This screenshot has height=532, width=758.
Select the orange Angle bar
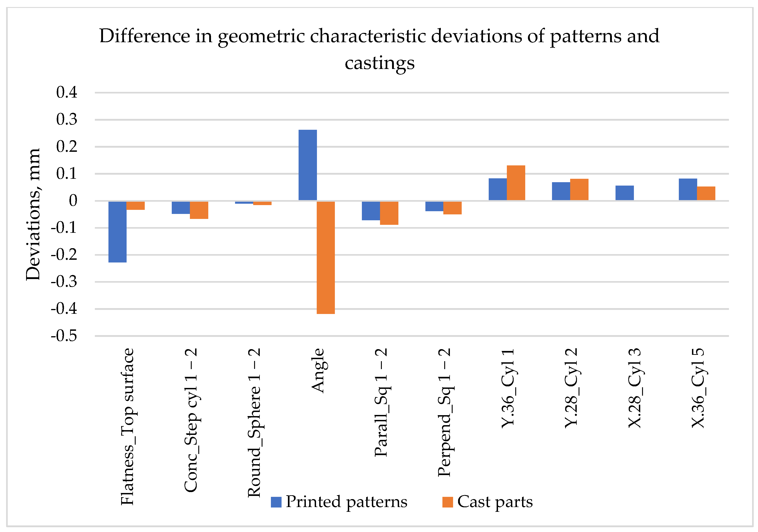pyautogui.click(x=326, y=257)
